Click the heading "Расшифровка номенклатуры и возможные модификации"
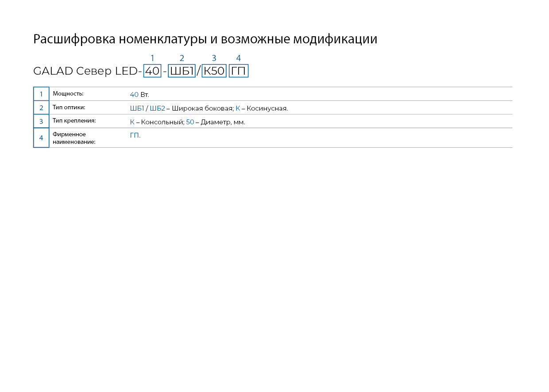 (205, 39)
